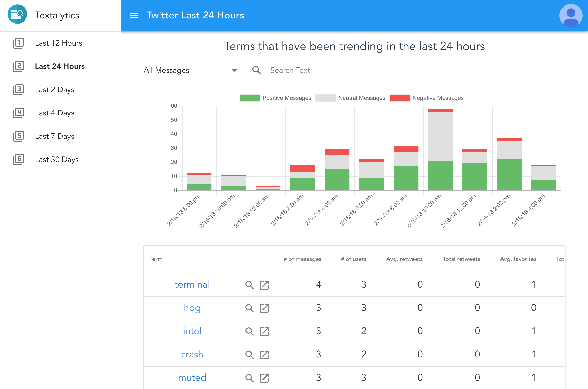Open the hamburger navigation menu

(134, 15)
